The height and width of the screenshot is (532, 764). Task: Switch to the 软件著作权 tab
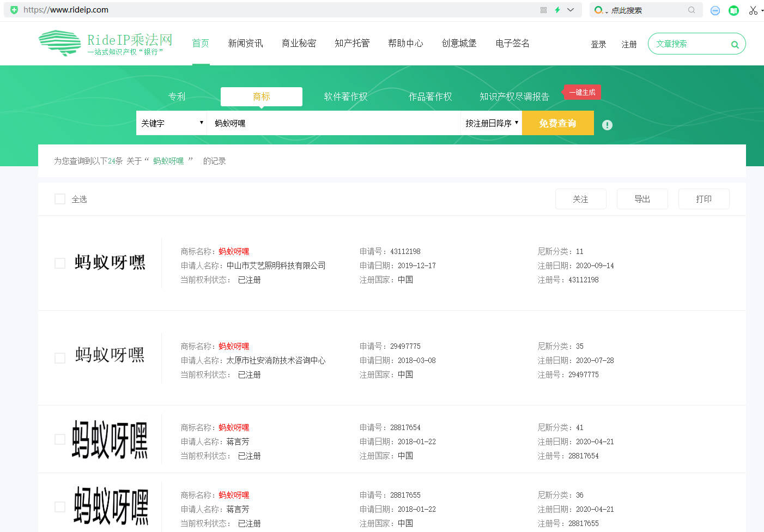coord(345,96)
